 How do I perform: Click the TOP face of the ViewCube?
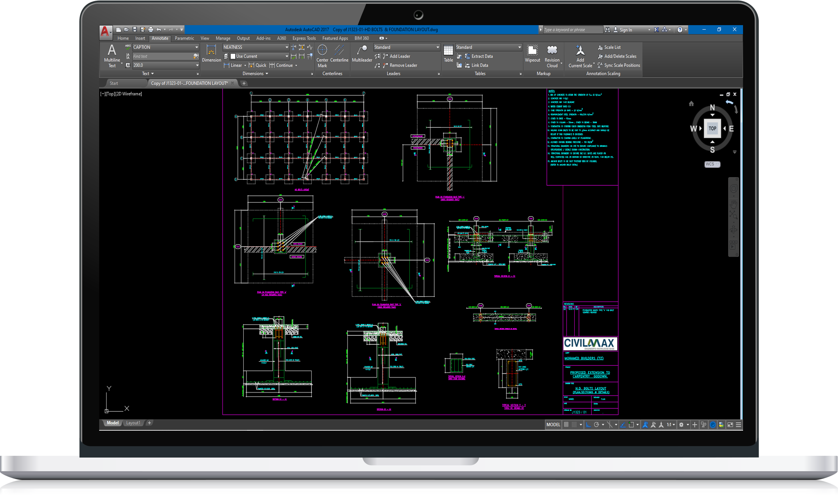pos(712,128)
